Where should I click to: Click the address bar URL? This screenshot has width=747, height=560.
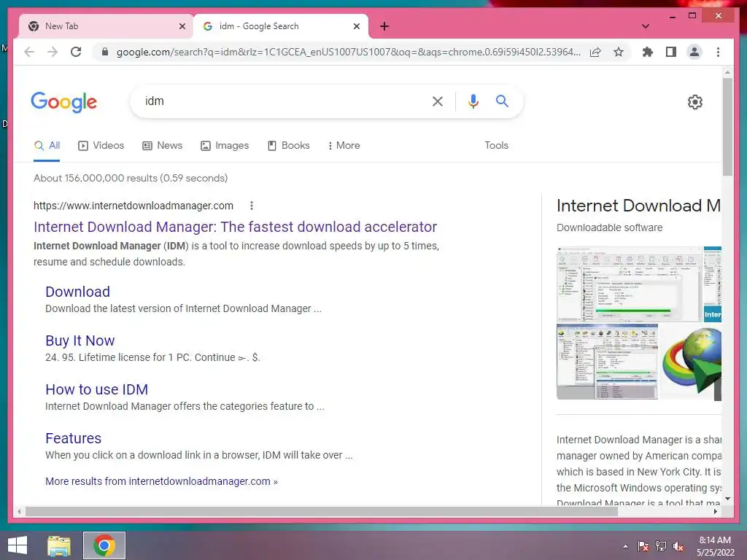[348, 52]
